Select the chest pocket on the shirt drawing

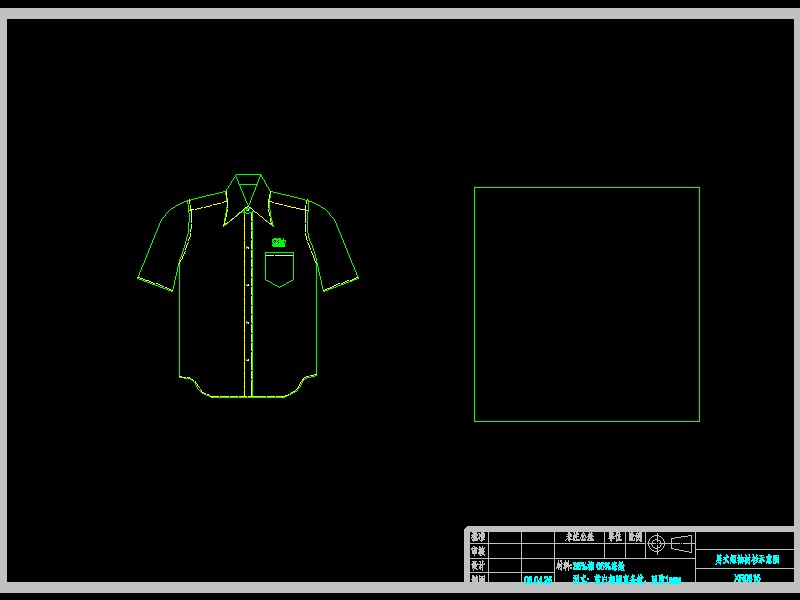pos(279,269)
